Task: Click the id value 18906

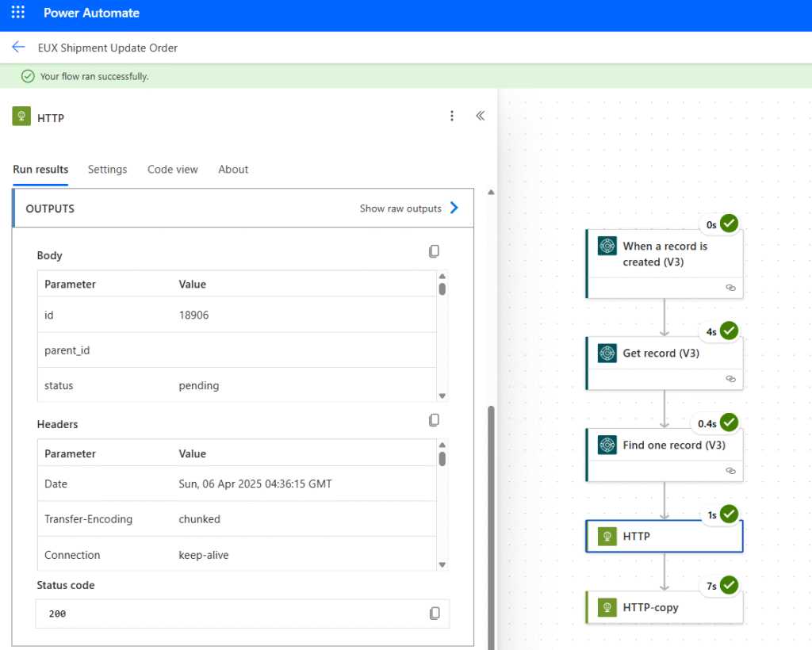Action: click(193, 315)
